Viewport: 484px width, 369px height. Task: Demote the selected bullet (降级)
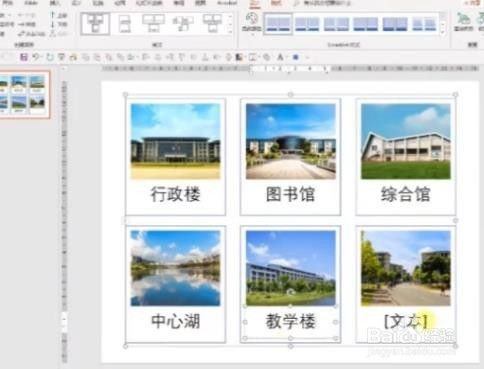[27, 24]
